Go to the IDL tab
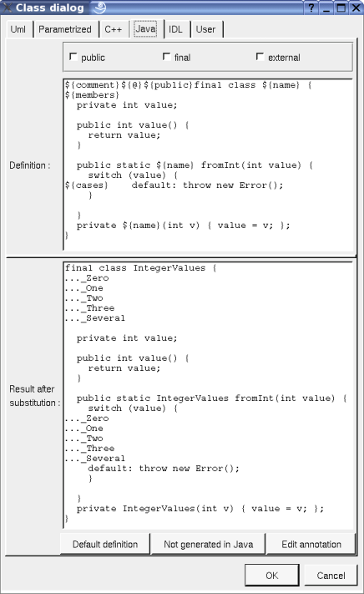This screenshot has width=364, height=594. tap(175, 29)
